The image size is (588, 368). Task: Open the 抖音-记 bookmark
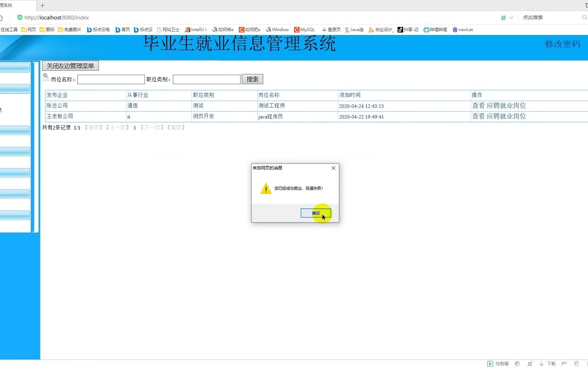point(408,30)
